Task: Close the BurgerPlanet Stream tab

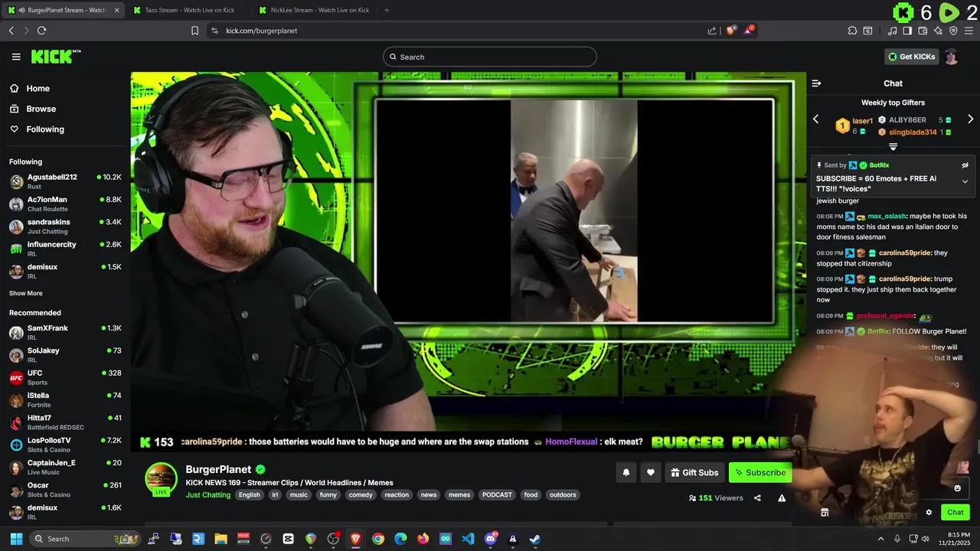Action: click(x=116, y=10)
